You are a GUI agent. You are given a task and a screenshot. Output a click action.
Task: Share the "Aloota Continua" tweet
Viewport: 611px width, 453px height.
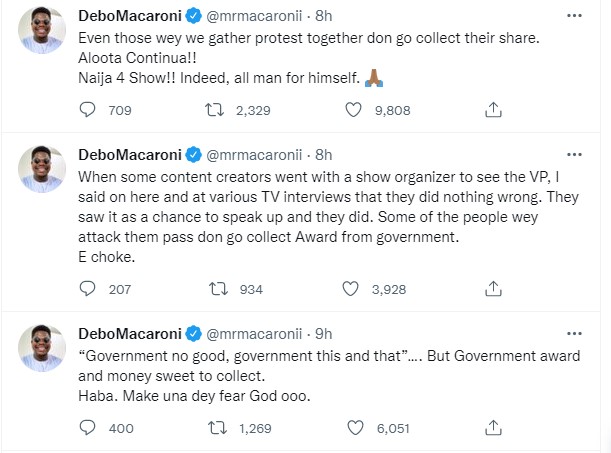[x=492, y=107]
